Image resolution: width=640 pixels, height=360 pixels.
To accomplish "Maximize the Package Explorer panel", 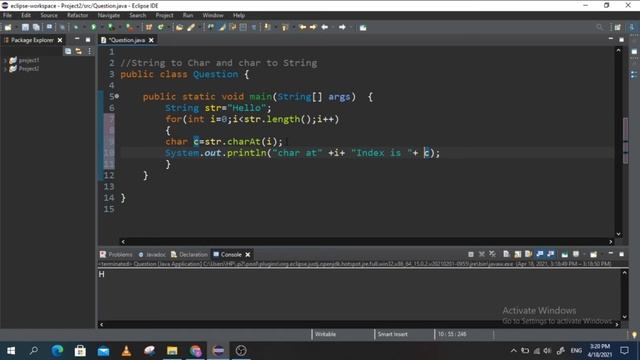I will click(88, 40).
